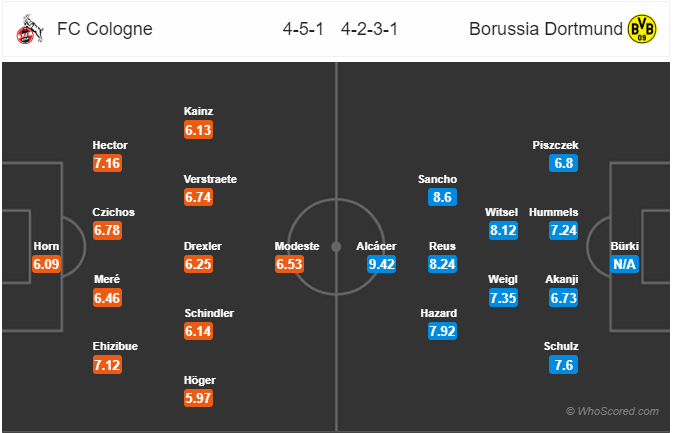Click Bürki's N/A rating badge
Image resolution: width=674 pixels, height=433 pixels.
[x=624, y=264]
